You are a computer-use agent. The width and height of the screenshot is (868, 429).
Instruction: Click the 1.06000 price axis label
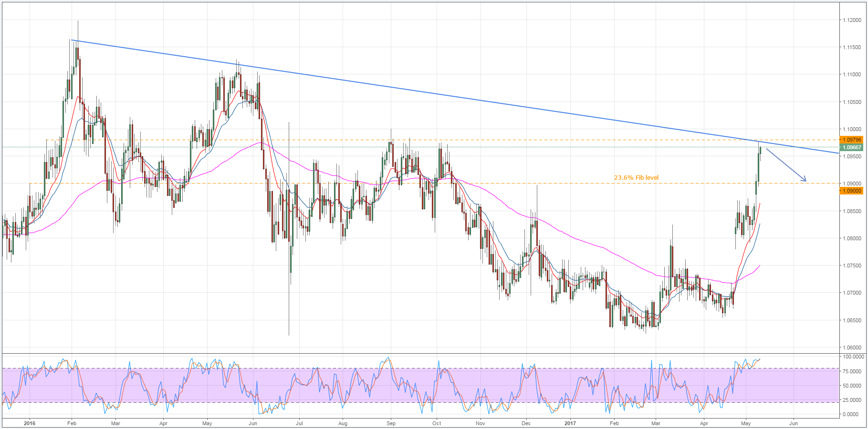click(852, 347)
